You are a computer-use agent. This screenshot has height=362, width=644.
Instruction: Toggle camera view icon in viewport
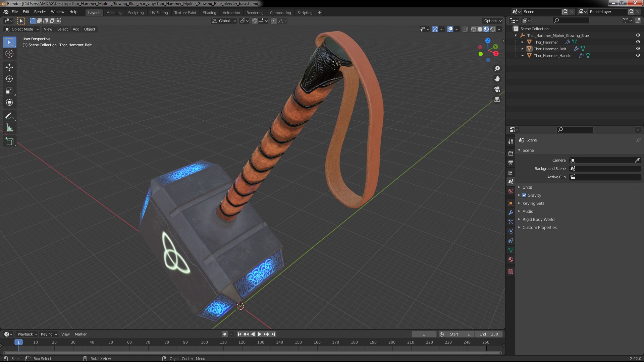pos(497,89)
